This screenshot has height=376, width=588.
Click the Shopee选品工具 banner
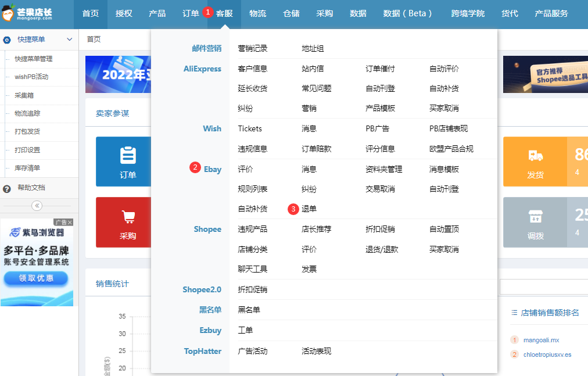coord(546,74)
